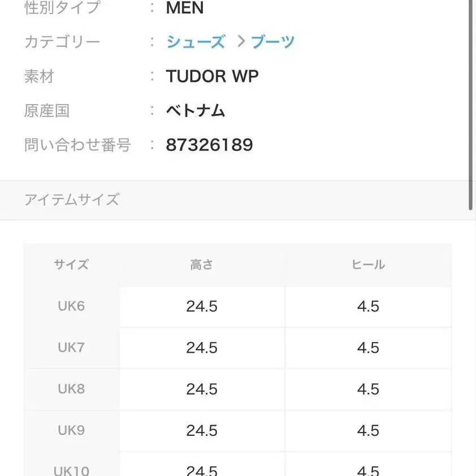The image size is (476, 476).
Task: Click the ベトナム country of origin value
Action: (x=196, y=111)
